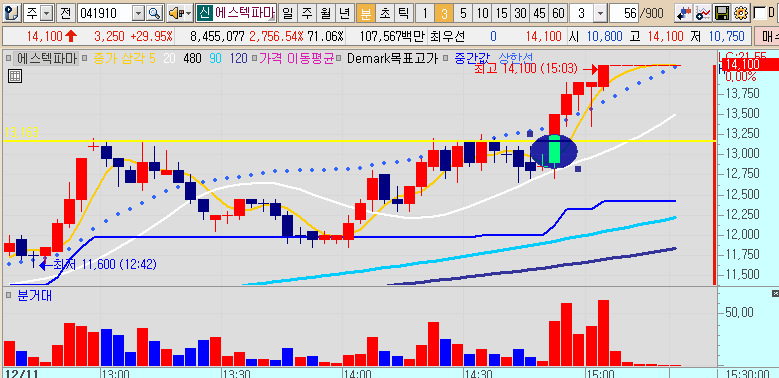This screenshot has width=779, height=378.
Task: Click the speaker alert icon
Action: [x=175, y=13]
